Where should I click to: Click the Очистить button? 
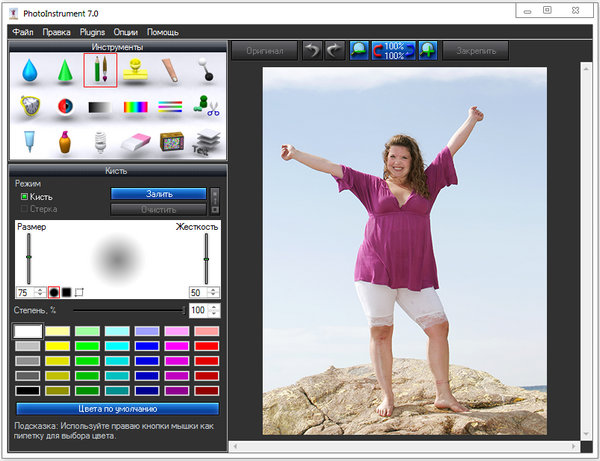point(159,210)
